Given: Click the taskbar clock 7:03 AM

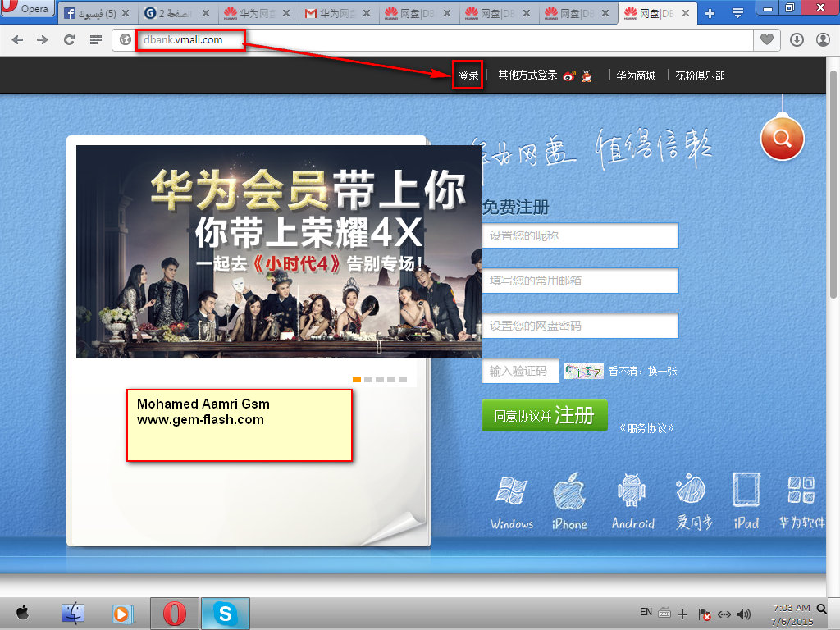Looking at the screenshot, I should point(792,608).
